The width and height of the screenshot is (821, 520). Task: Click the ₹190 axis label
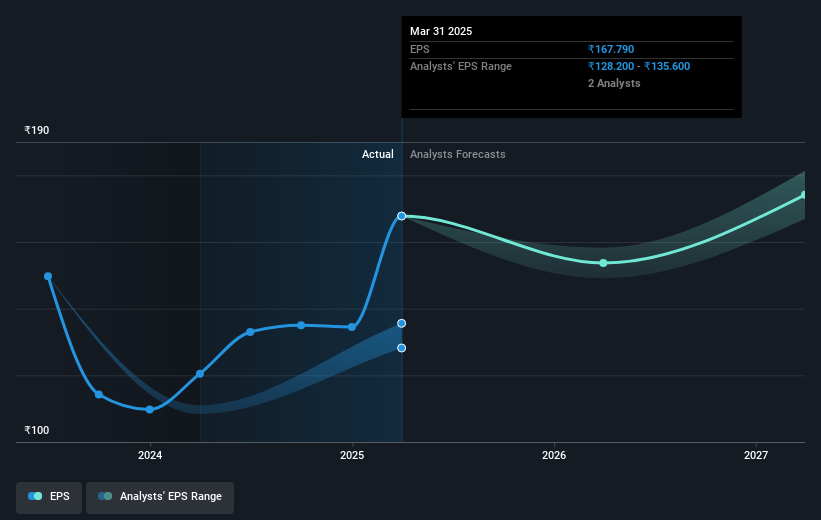(x=37, y=130)
